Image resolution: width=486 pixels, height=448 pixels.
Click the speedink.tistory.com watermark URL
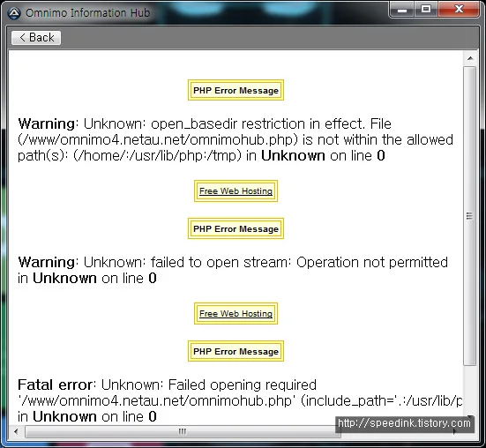tap(404, 423)
